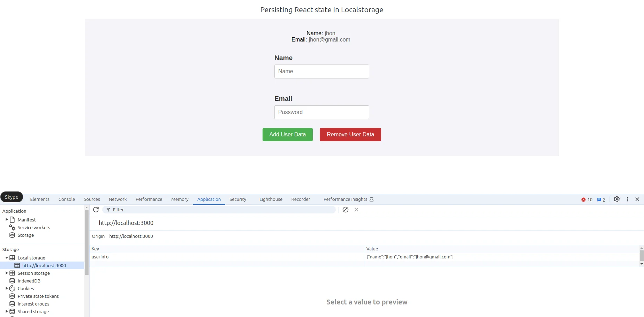Click the Remove User Data button
Viewport: 644px width, 317px height.
(350, 135)
